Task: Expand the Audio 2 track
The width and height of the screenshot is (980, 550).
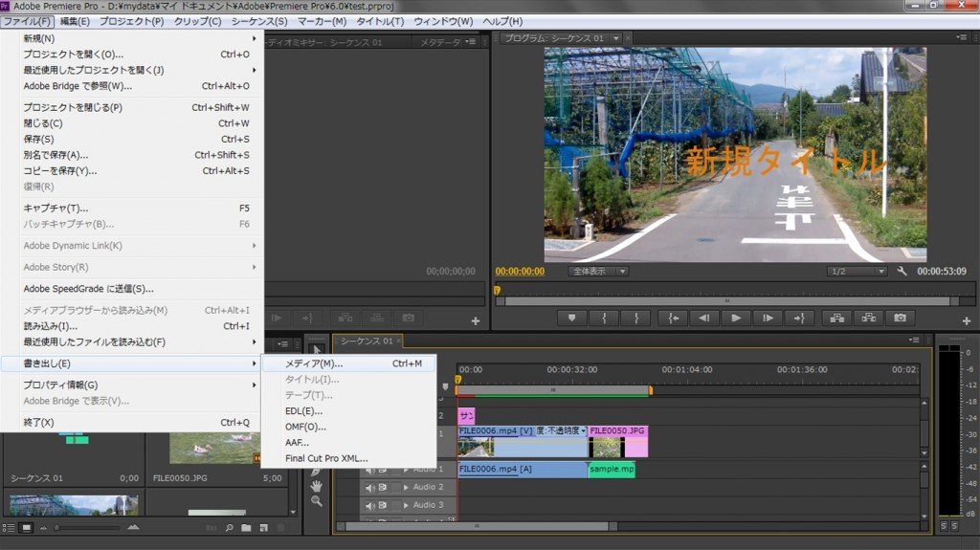Action: coord(406,487)
